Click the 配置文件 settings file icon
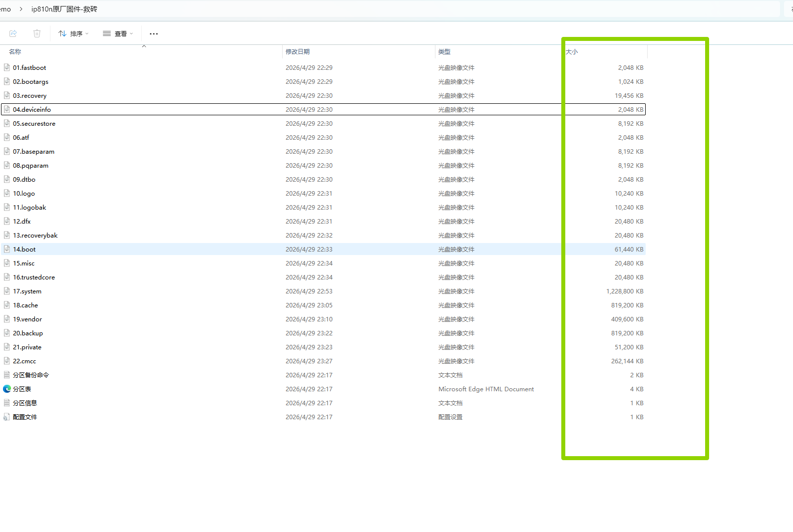793x532 pixels. (7, 417)
